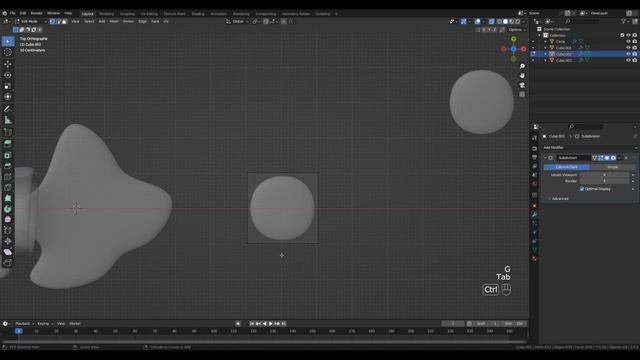This screenshot has height=360, width=640.
Task: Switch to the Modeling workspace tab
Action: [x=107, y=14]
